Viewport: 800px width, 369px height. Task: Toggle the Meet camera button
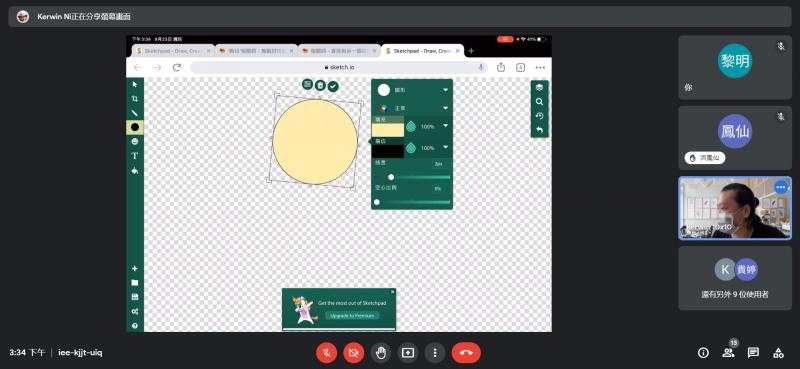[354, 353]
